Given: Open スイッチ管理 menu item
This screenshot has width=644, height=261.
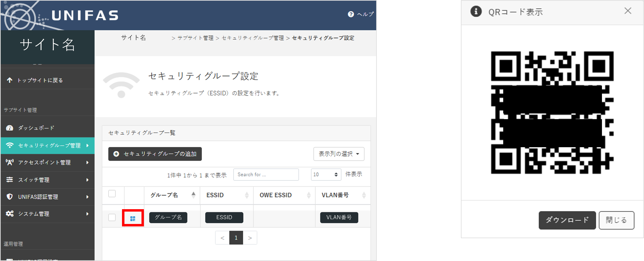Looking at the screenshot, I should [48, 180].
